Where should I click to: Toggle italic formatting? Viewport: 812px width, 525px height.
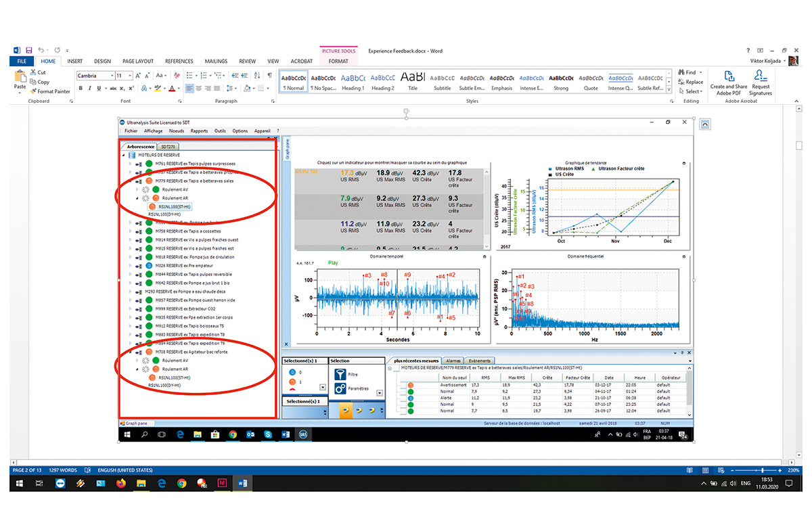point(90,89)
